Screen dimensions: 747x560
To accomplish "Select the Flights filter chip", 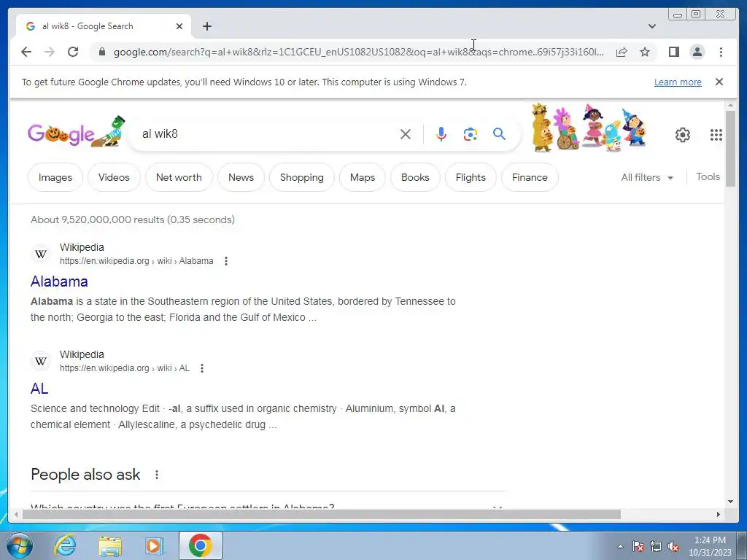I will tap(471, 177).
